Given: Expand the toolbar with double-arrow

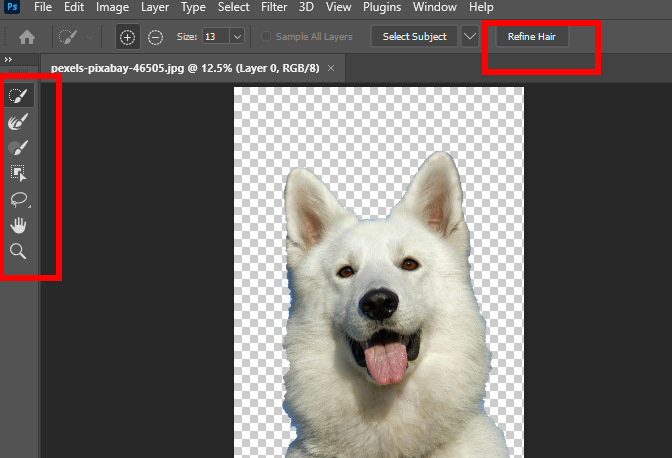Looking at the screenshot, I should [8, 60].
